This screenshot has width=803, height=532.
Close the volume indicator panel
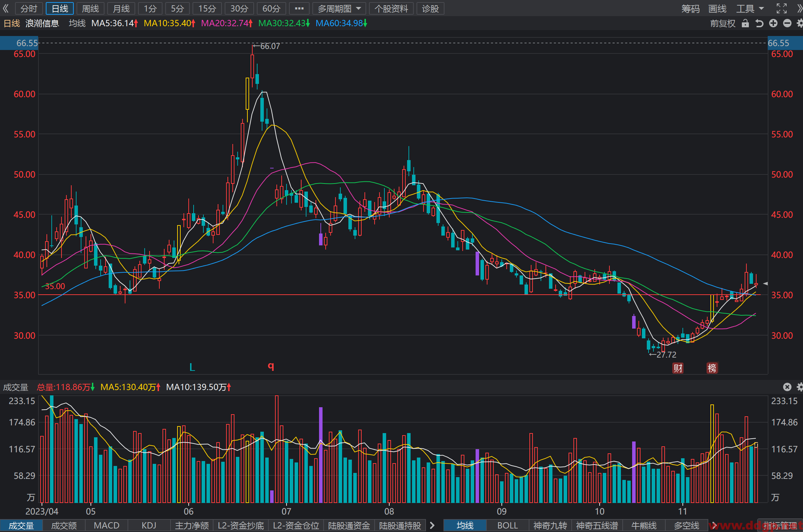point(787,387)
